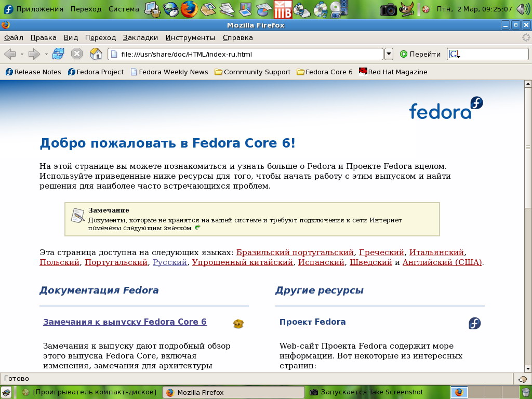Click the page's vertical scrollbar down arrow
The width and height of the screenshot is (532, 399).
[x=528, y=368]
